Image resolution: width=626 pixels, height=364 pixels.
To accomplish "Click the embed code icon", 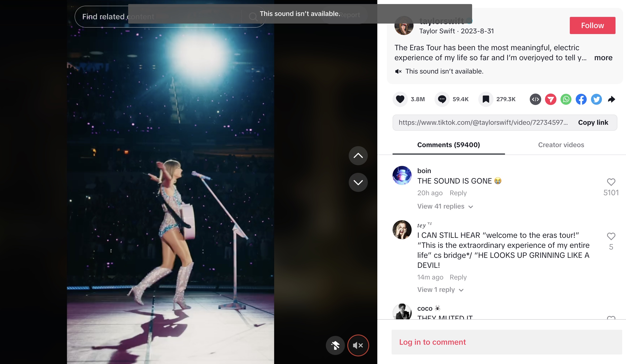I will [x=535, y=99].
